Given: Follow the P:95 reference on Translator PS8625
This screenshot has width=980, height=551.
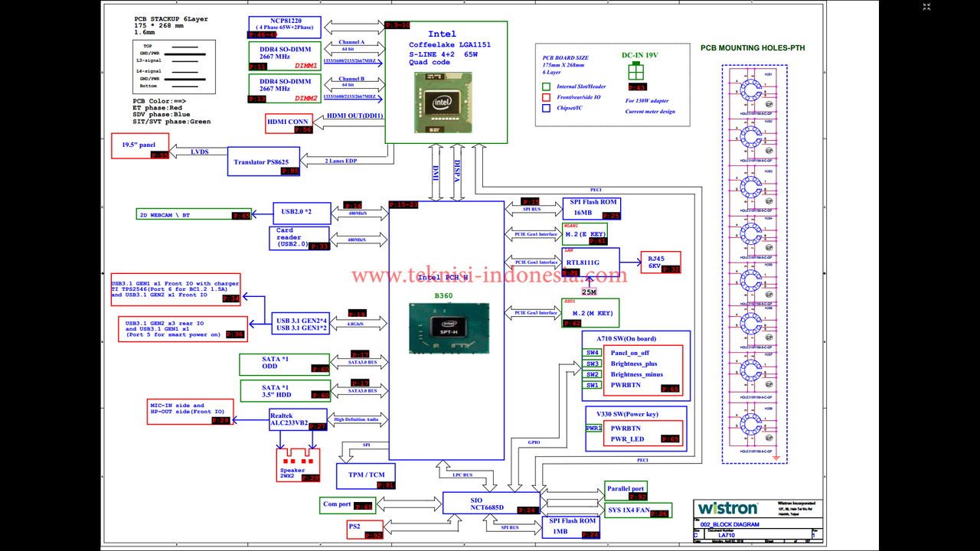Looking at the screenshot, I should (x=290, y=171).
